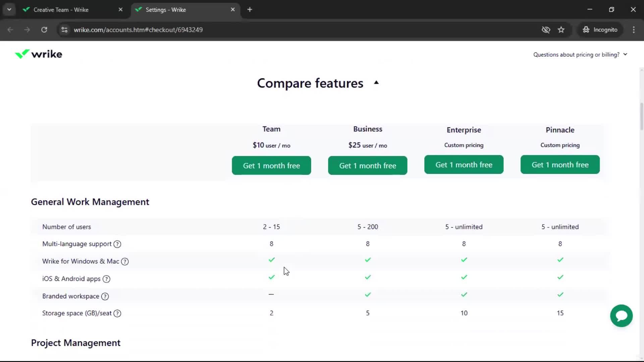
Task: Open Storage space help icon
Action: [x=117, y=313]
